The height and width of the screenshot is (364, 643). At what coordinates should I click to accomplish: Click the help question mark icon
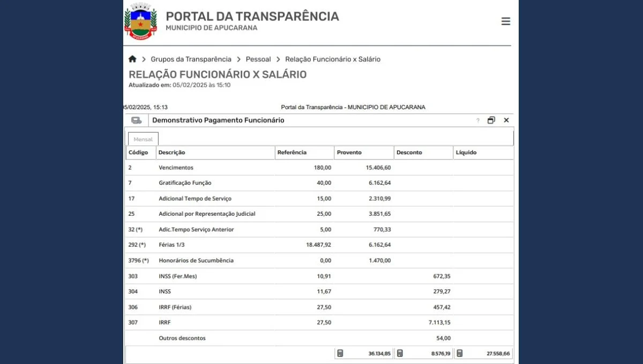[477, 120]
